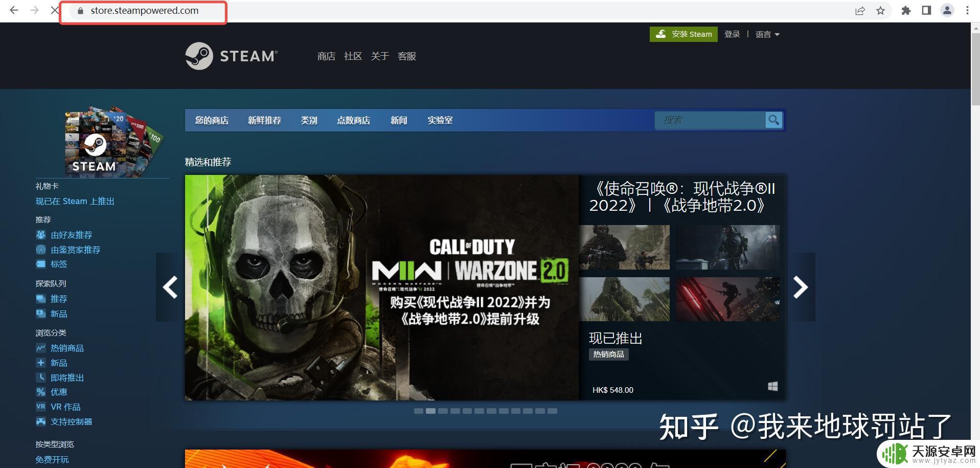
Task: Click the browser back arrow
Action: point(14,10)
